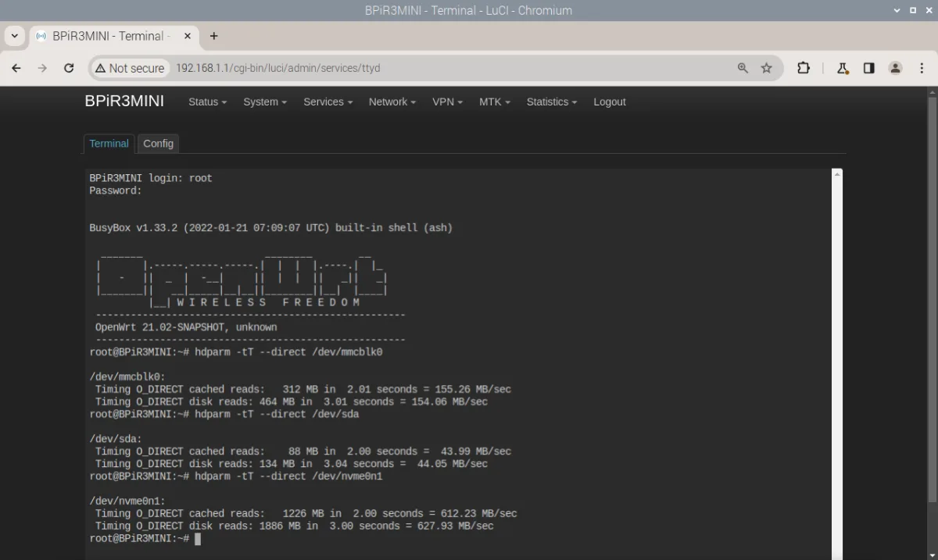Reload the page with refresh icon
This screenshot has width=938, height=560.
pos(69,68)
